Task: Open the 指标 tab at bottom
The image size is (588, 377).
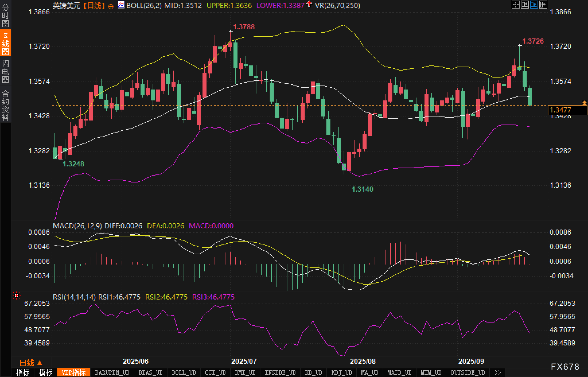Action: click(x=23, y=372)
